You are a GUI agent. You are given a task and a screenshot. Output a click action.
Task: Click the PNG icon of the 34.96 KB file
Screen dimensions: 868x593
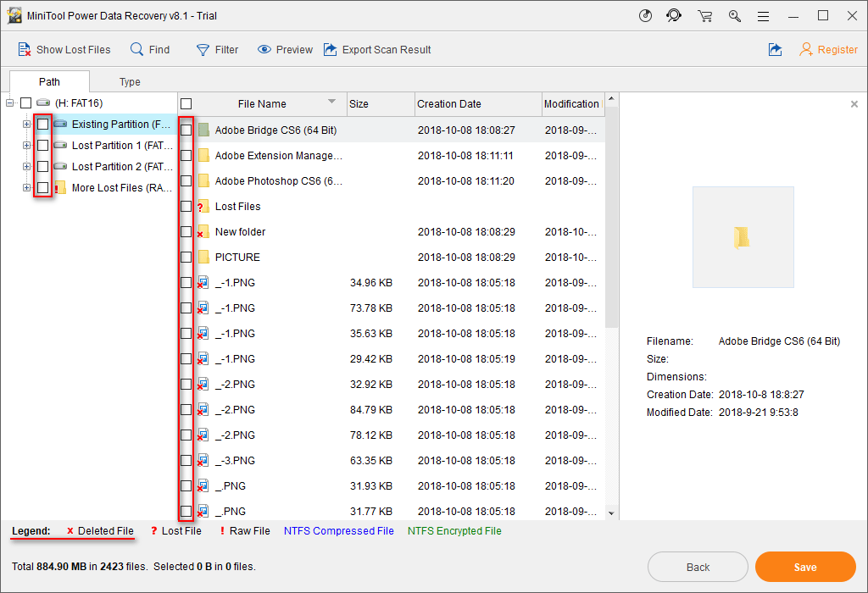203,283
